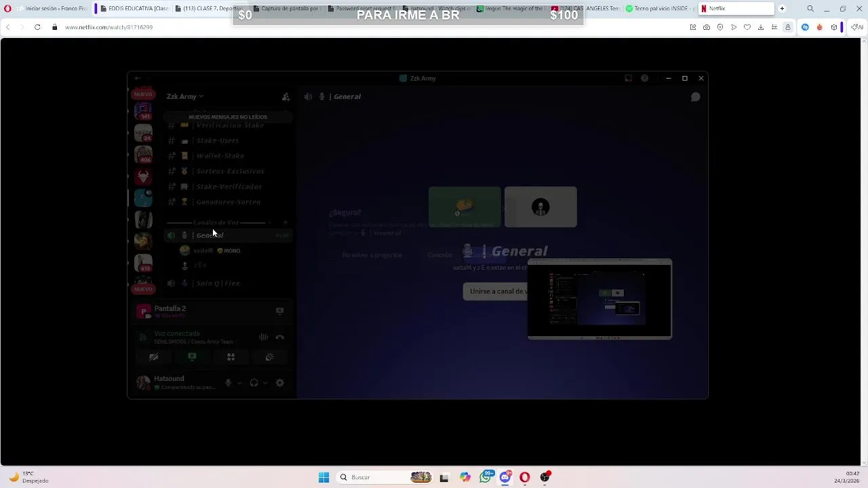Screen dimensions: 868x488
Task: Click the Discord inbox icon in title bar
Action: (628, 79)
